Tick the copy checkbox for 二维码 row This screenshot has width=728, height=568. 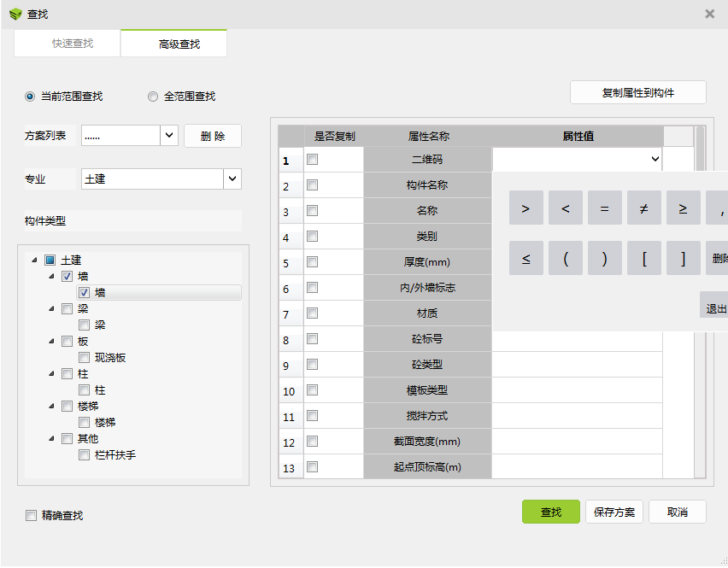pos(313,160)
